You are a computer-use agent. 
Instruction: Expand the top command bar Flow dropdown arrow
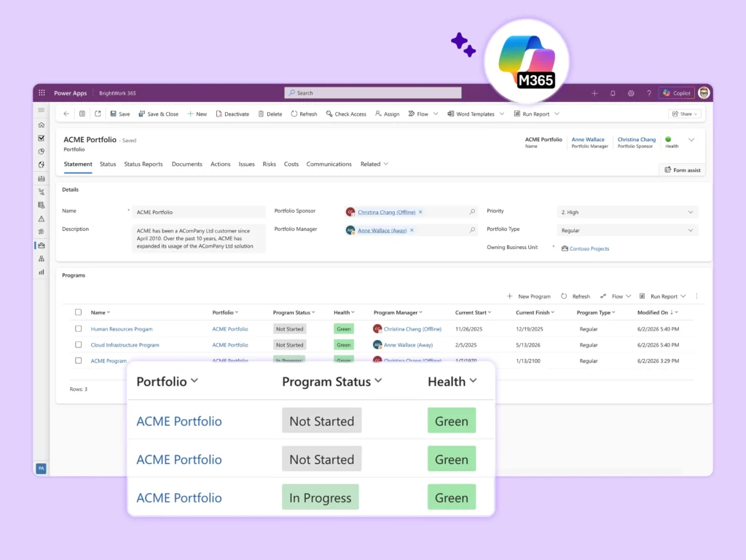click(x=436, y=114)
